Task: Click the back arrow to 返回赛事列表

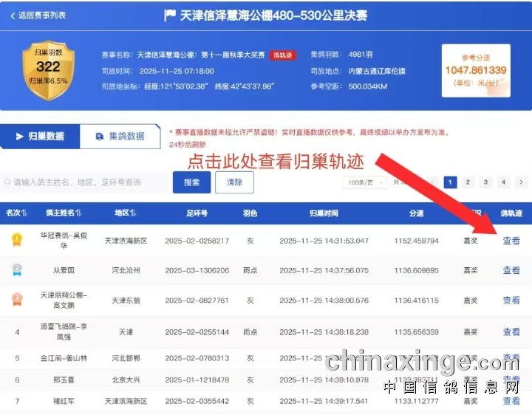Action: pyautogui.click(x=13, y=16)
